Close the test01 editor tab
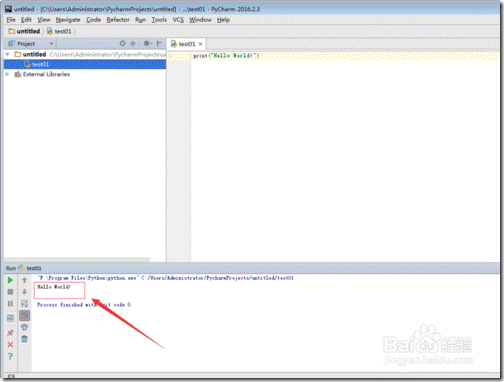 [x=201, y=44]
